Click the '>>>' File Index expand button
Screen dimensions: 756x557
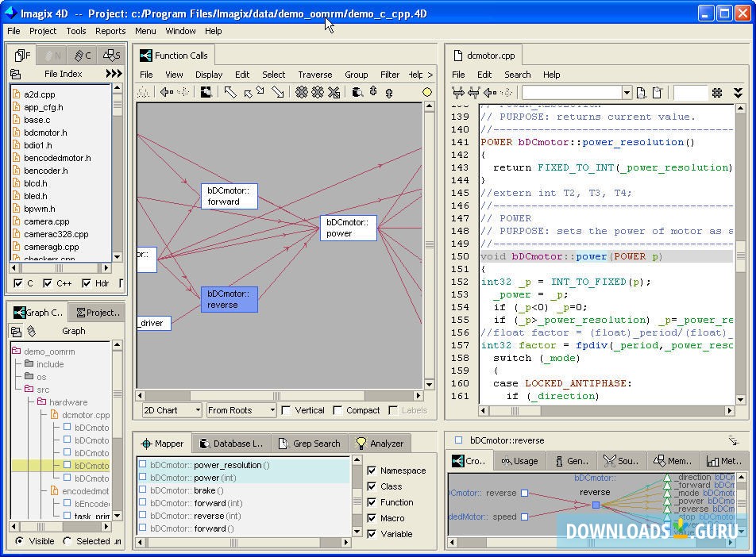(114, 73)
